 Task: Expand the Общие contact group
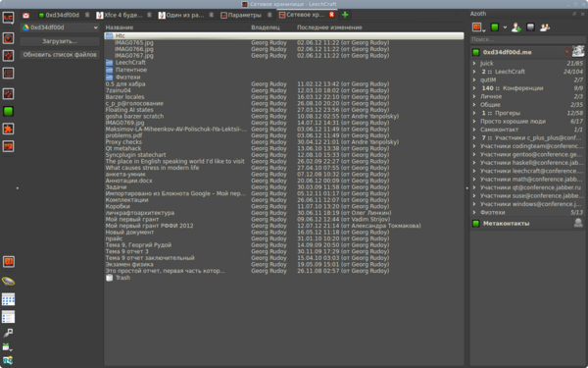click(x=474, y=105)
